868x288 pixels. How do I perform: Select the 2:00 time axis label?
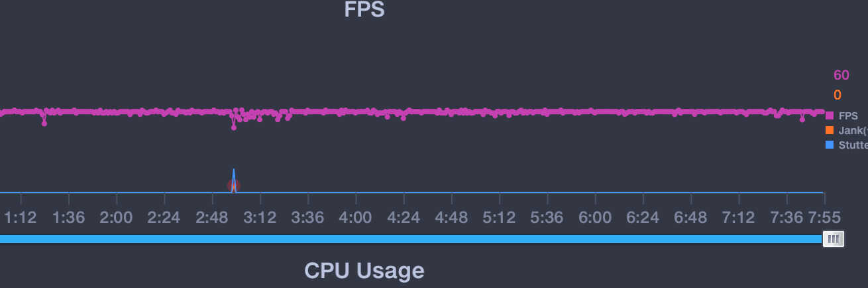pyautogui.click(x=116, y=218)
